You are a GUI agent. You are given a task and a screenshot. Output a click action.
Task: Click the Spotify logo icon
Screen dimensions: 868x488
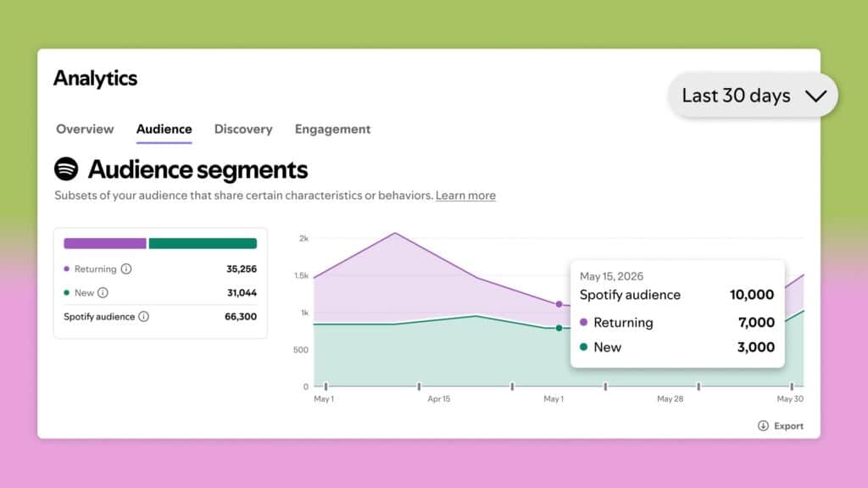click(66, 169)
